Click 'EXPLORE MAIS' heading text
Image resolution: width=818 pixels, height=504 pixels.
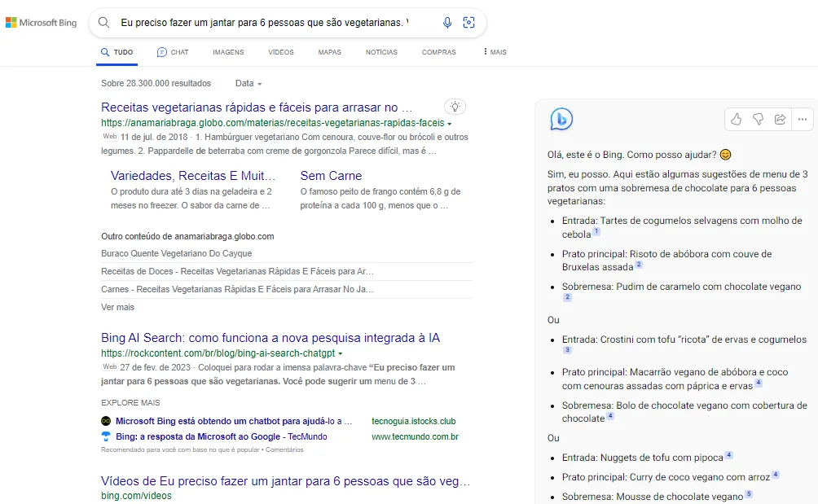pos(130,403)
